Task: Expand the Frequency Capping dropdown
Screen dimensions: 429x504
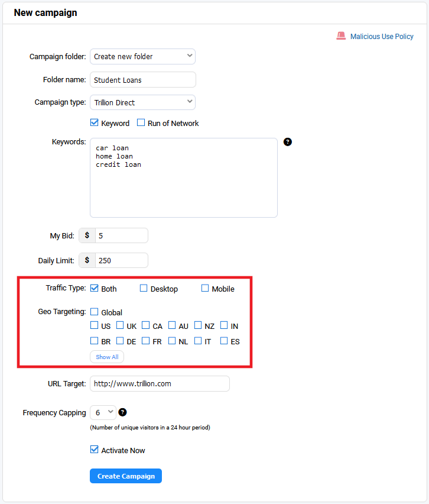Action: tap(103, 412)
